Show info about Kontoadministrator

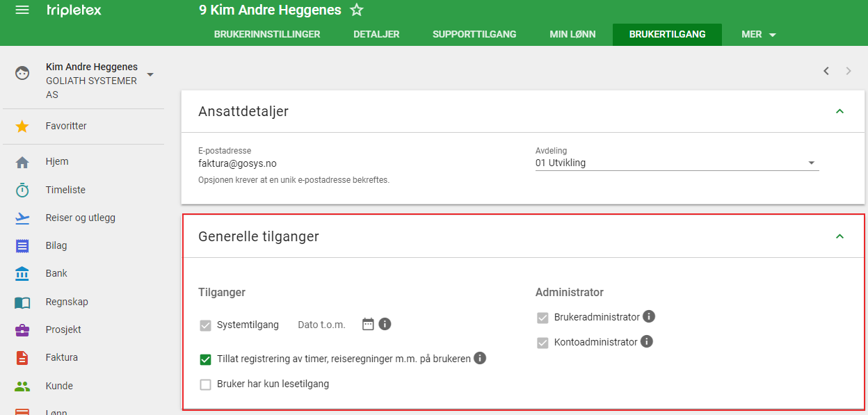click(x=647, y=341)
